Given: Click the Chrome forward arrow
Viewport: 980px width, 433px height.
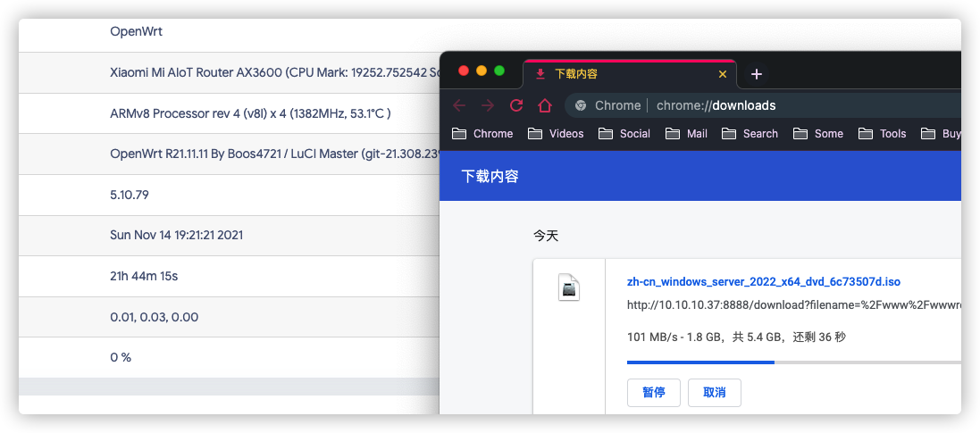Looking at the screenshot, I should (488, 105).
